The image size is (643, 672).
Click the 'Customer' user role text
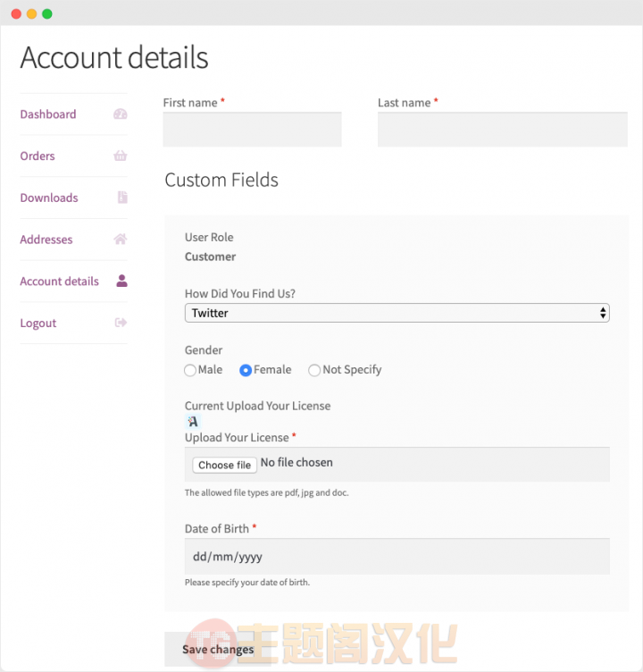point(211,256)
